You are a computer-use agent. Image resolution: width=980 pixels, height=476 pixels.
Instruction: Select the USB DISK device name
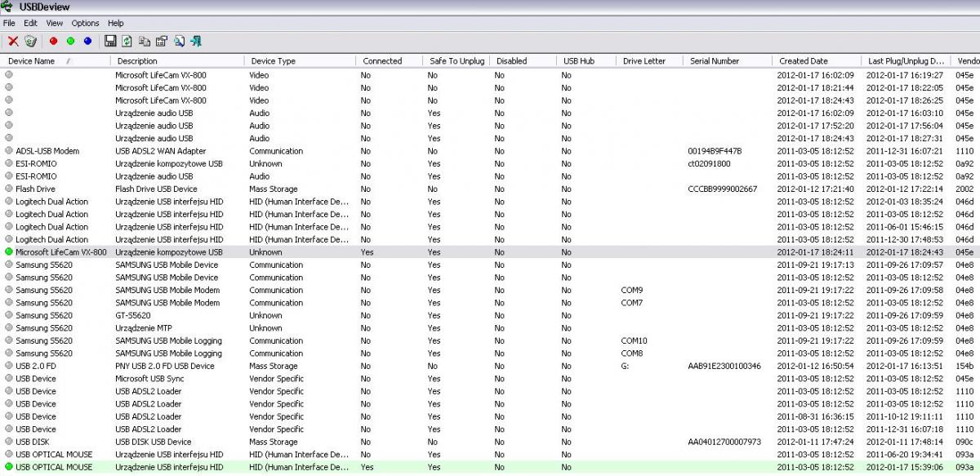(x=33, y=442)
